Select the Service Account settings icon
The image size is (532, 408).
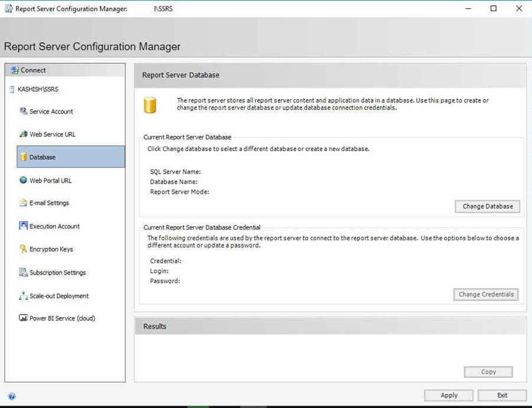(x=22, y=112)
